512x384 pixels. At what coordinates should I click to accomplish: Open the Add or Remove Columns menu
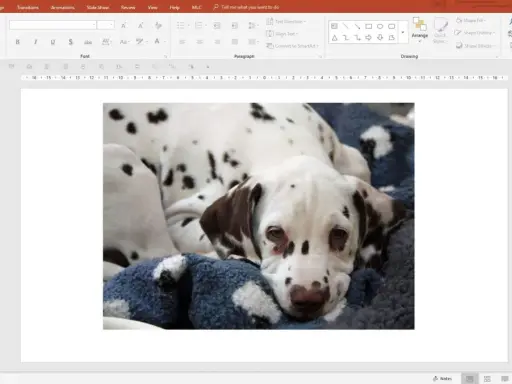253,42
